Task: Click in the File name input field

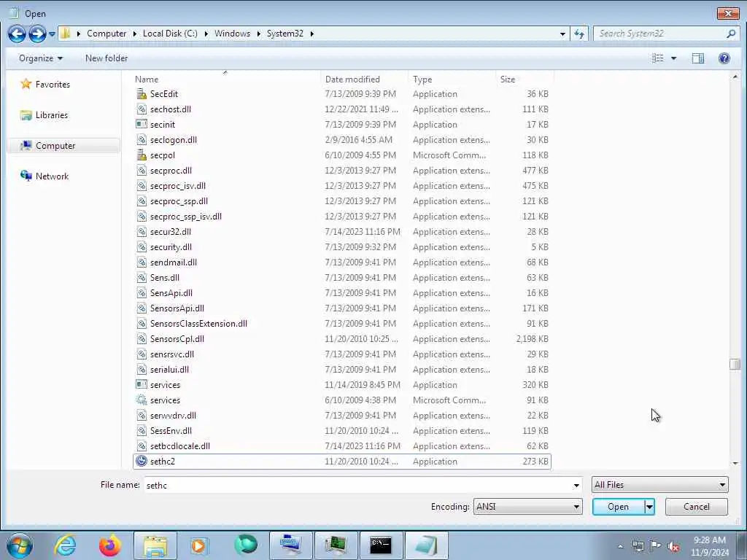Action: pos(357,485)
